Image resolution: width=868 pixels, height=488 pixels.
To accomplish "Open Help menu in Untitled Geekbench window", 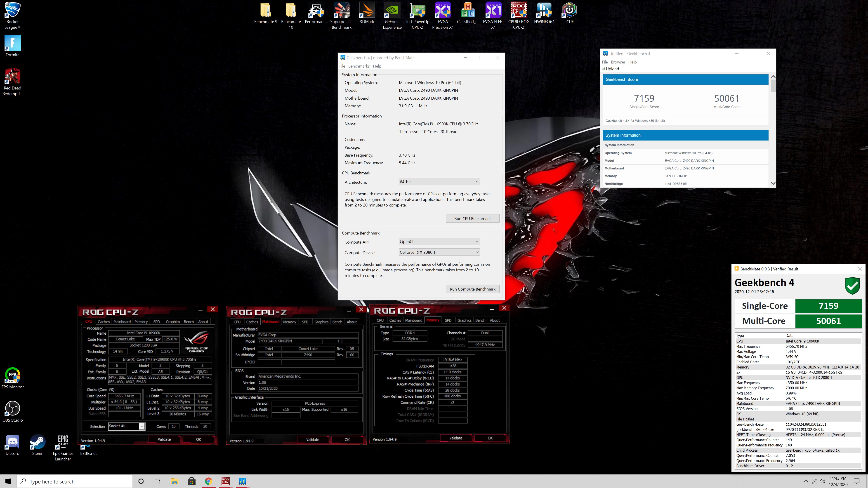I will 632,62.
